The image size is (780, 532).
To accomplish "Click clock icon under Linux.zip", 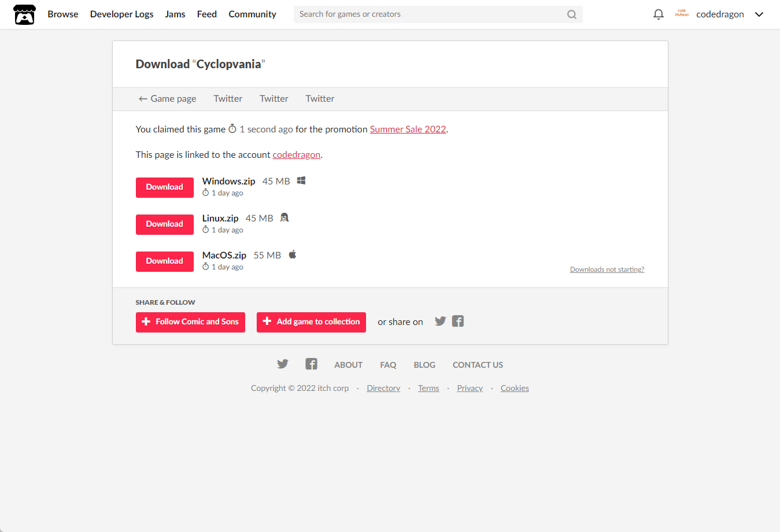I will pyautogui.click(x=205, y=230).
